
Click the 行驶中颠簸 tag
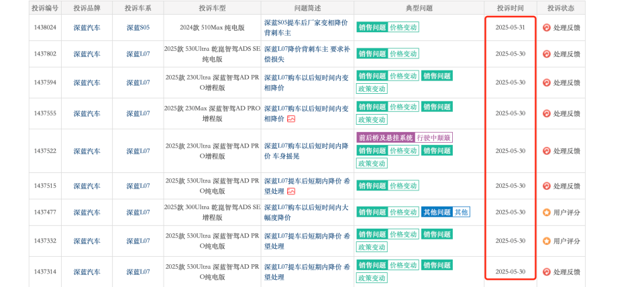434,137
